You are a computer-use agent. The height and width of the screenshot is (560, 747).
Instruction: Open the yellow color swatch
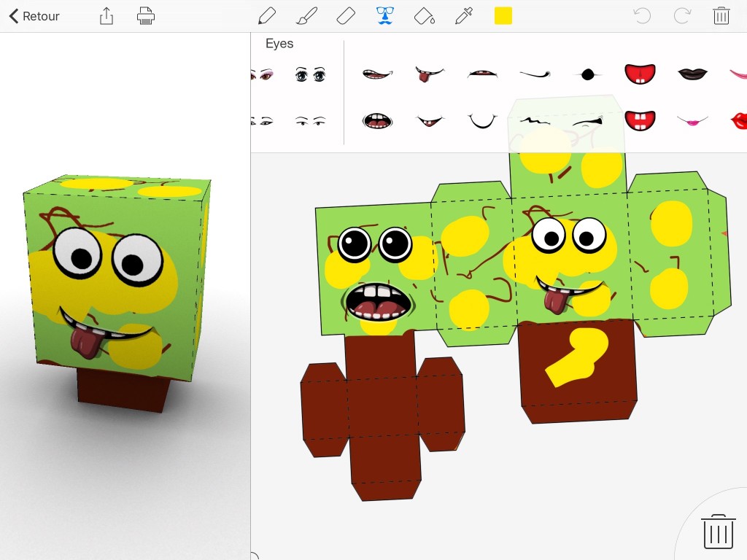[x=503, y=16]
